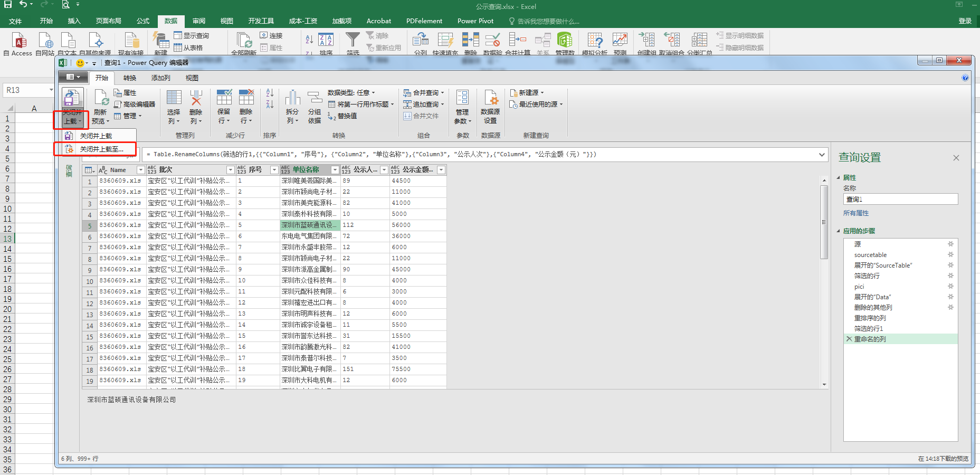Click the 拆分列 icon

point(292,98)
